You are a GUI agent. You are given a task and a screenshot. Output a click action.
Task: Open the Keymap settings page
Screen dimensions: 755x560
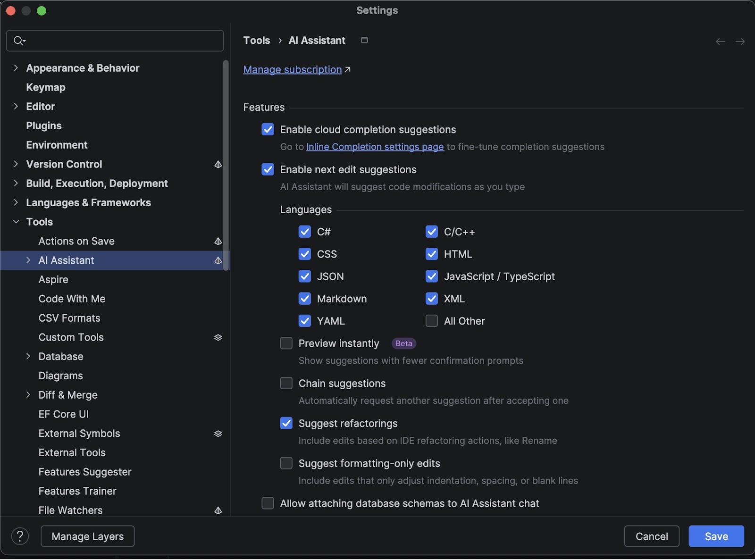pyautogui.click(x=46, y=87)
